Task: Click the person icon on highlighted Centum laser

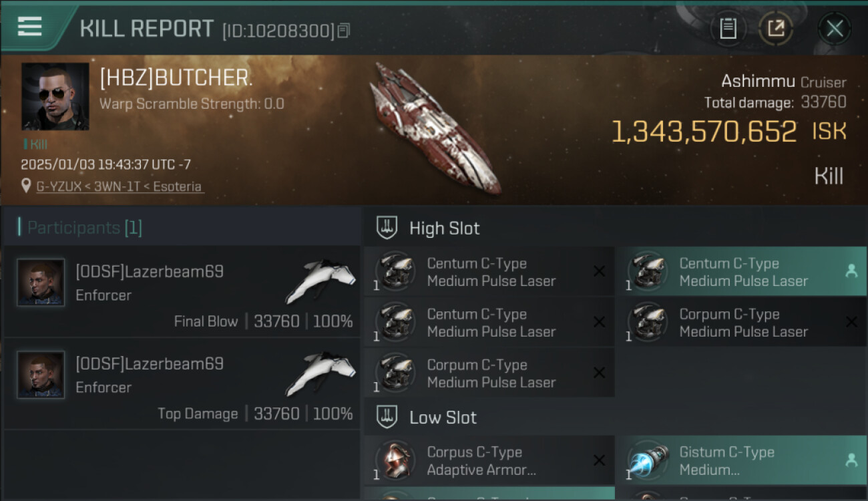Action: [851, 271]
